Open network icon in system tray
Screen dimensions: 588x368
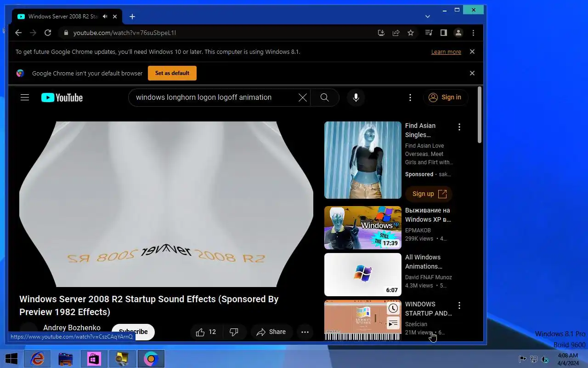pos(534,359)
